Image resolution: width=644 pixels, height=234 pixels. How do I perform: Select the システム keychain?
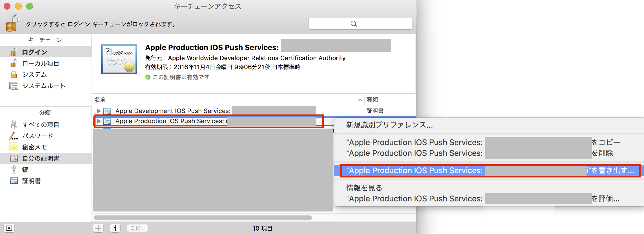coord(34,75)
